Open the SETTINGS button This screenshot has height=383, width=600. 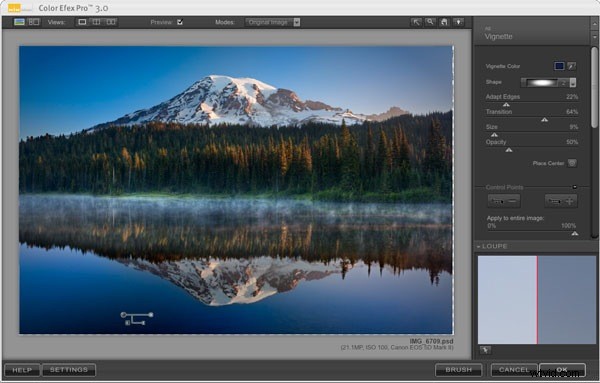click(69, 370)
